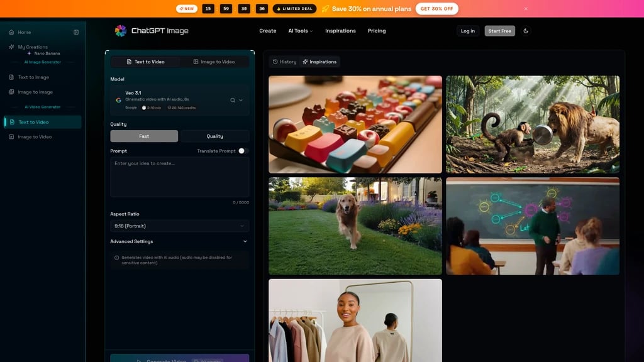This screenshot has width=644, height=362.
Task: Click the Google logo beside Veo 3.1
Action: (118, 100)
